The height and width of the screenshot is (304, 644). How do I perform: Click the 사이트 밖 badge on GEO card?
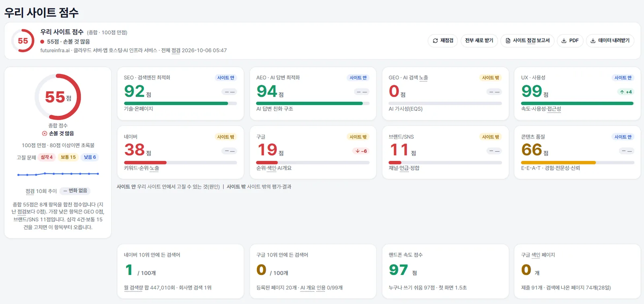[x=491, y=78]
